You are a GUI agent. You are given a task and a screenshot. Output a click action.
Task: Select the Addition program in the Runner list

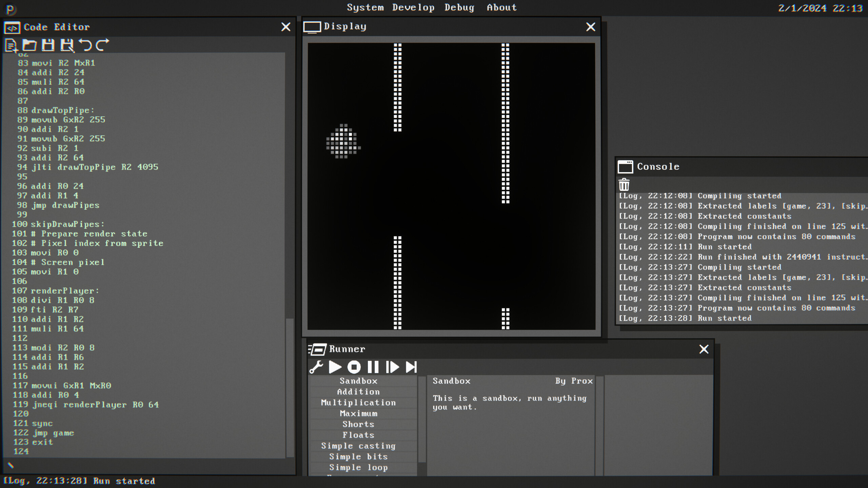358,391
